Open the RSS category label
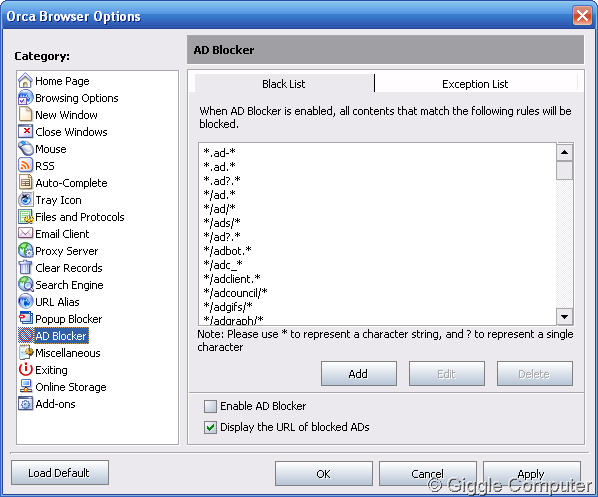This screenshot has height=497, width=598. click(45, 166)
